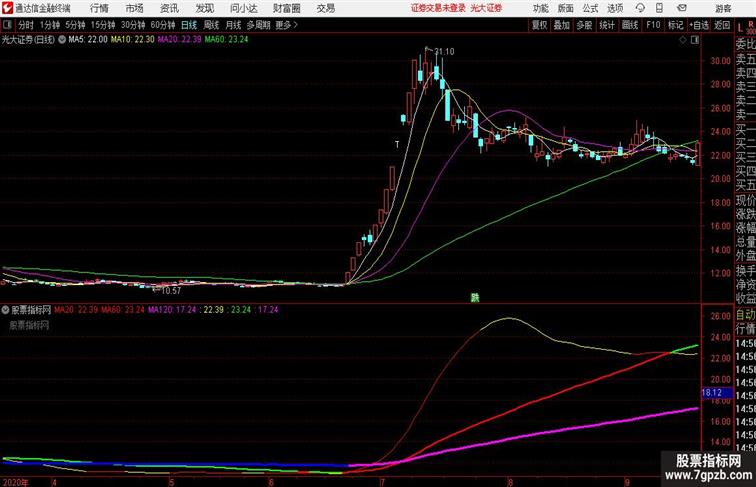Open the mail envelope icon
Viewport: 756px width, 487px height.
(682, 8)
